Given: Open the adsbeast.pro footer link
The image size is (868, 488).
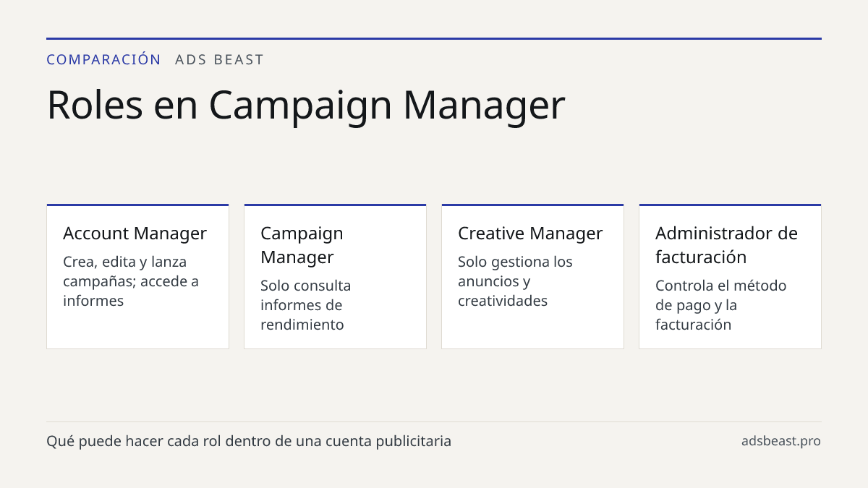Looking at the screenshot, I should 781,441.
